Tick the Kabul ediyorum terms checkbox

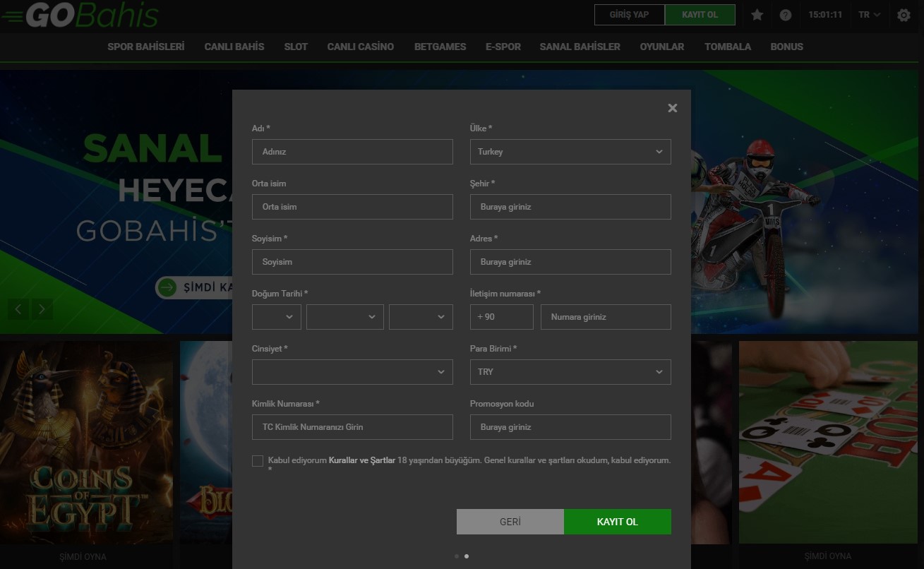258,461
